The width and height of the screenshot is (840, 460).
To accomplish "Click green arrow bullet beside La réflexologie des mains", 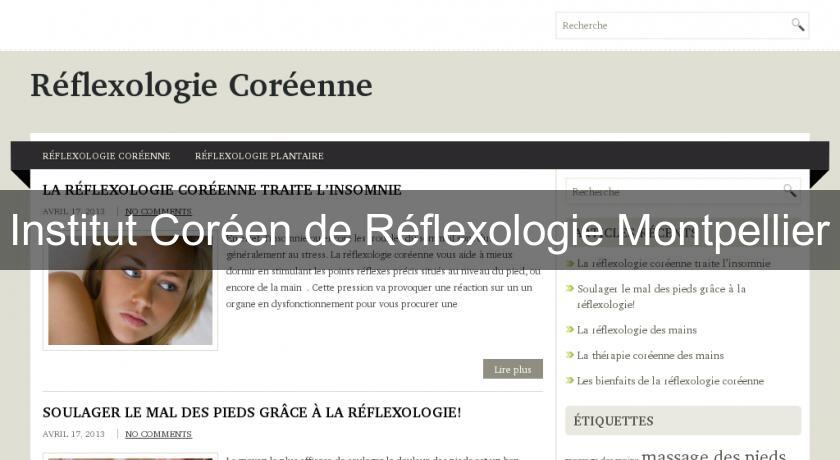I will coord(570,329).
